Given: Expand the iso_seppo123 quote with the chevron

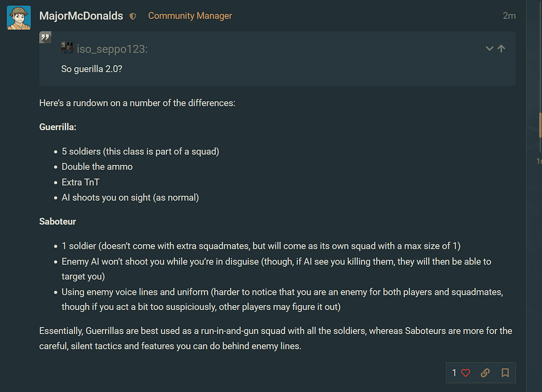Looking at the screenshot, I should [x=489, y=49].
